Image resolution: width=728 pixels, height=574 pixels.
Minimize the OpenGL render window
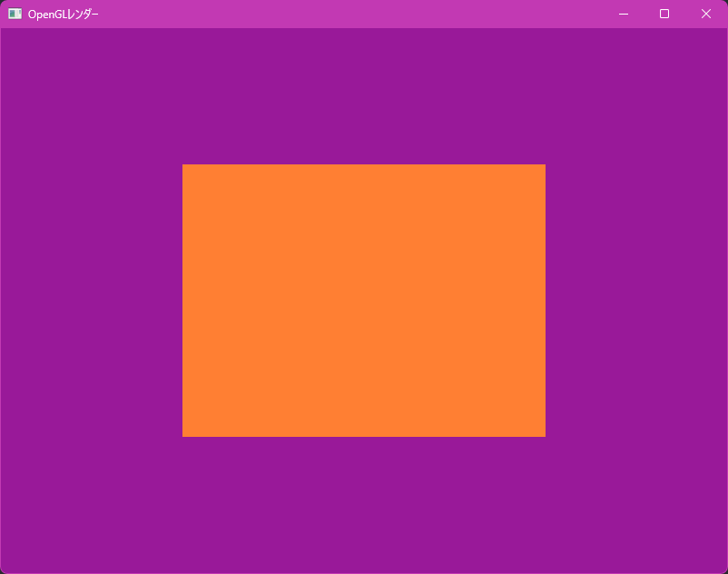click(624, 14)
